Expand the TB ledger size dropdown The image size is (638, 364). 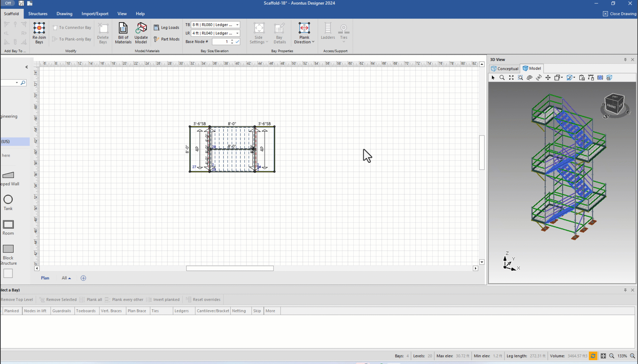(237, 25)
